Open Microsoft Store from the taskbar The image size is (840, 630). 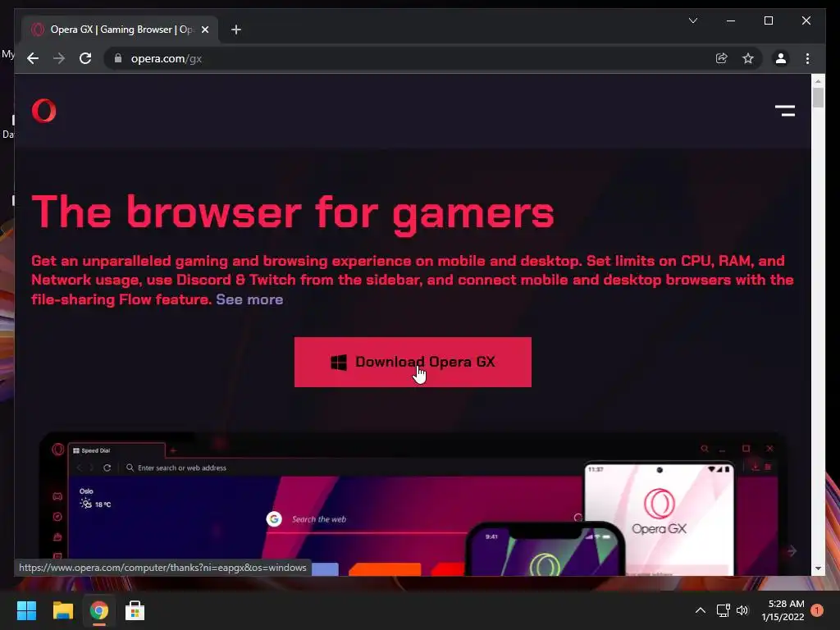135,610
